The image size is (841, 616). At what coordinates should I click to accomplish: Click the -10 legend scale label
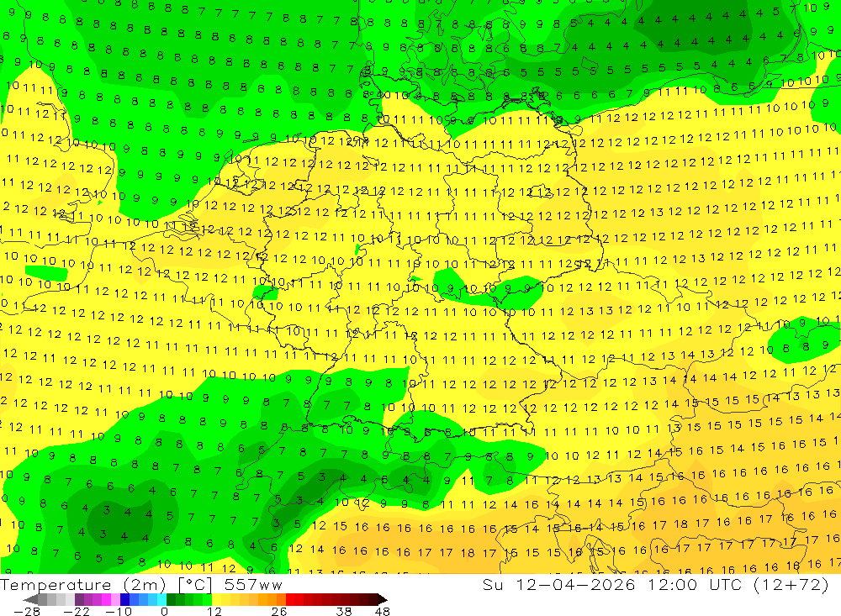(119, 611)
